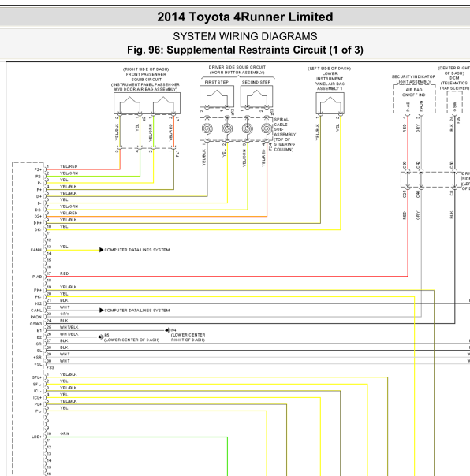Image resolution: width=470 pixels, height=476 pixels.
Task: Click the P2+ pin label
Action: (x=38, y=169)
